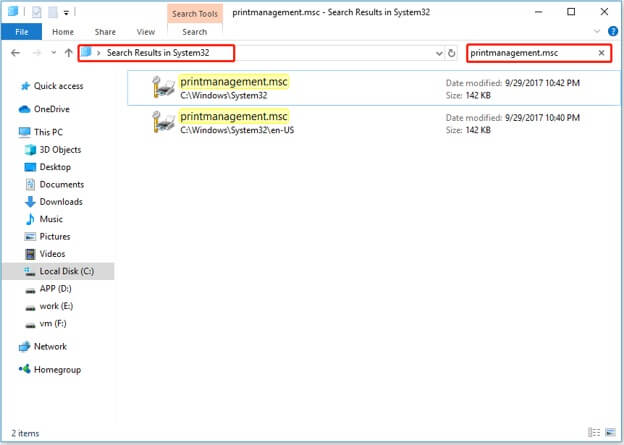This screenshot has width=624, height=445.
Task: Click the Properties quick access toolbar icon
Action: click(x=37, y=12)
